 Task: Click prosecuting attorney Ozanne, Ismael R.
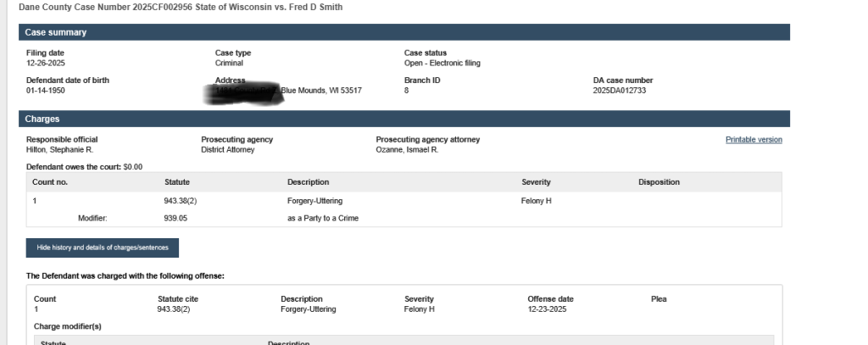(407, 150)
